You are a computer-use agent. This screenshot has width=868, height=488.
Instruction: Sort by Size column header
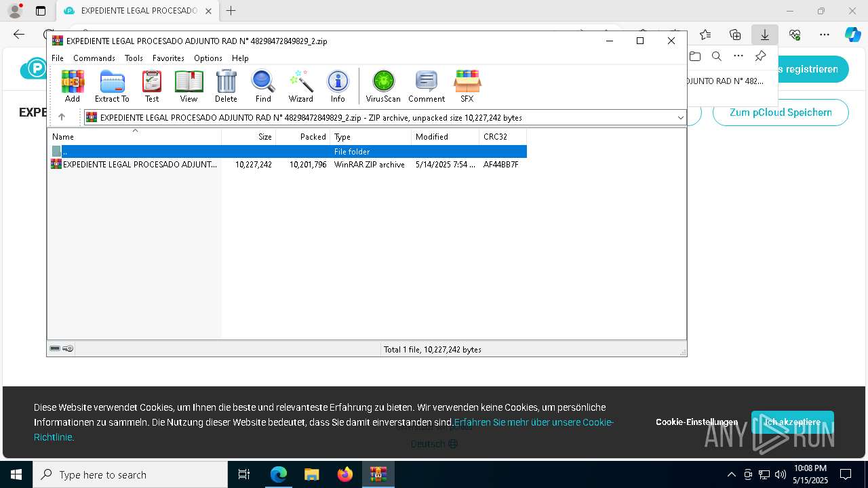(x=249, y=137)
